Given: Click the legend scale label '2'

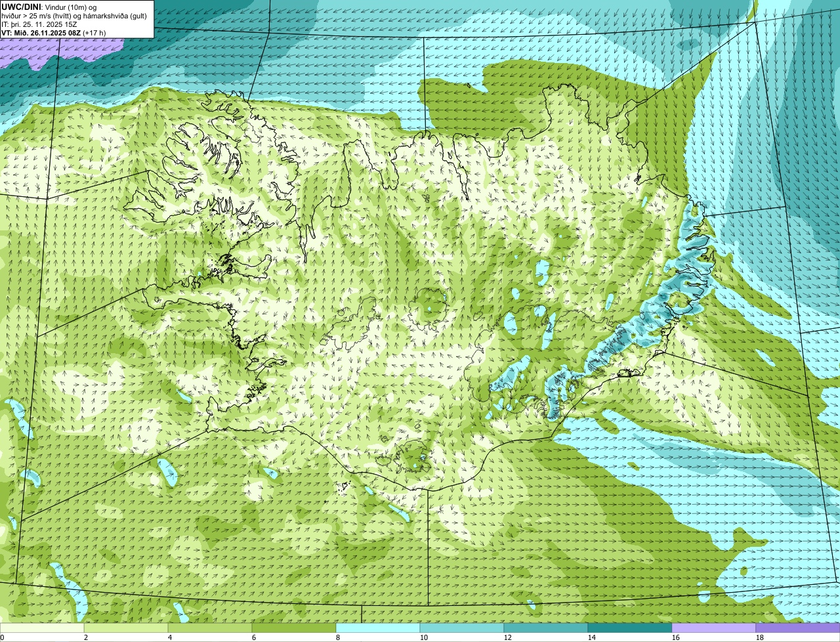Looking at the screenshot, I should tap(86, 637).
